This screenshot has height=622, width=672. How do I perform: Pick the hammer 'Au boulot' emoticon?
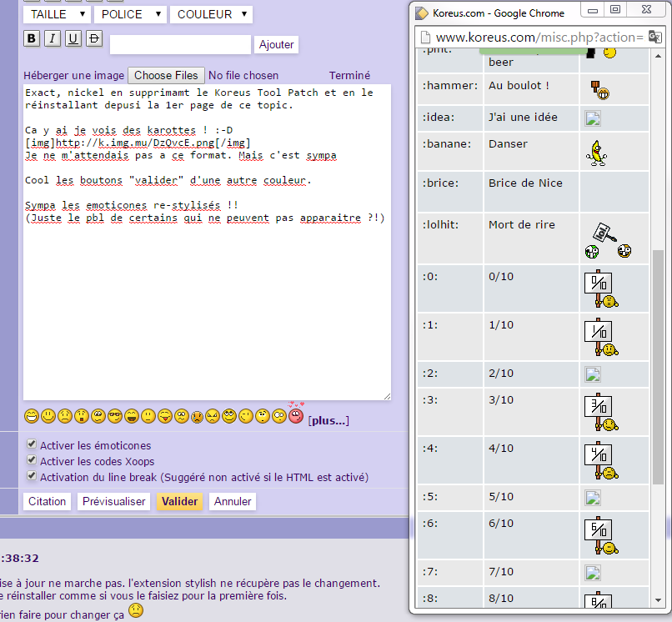(598, 89)
